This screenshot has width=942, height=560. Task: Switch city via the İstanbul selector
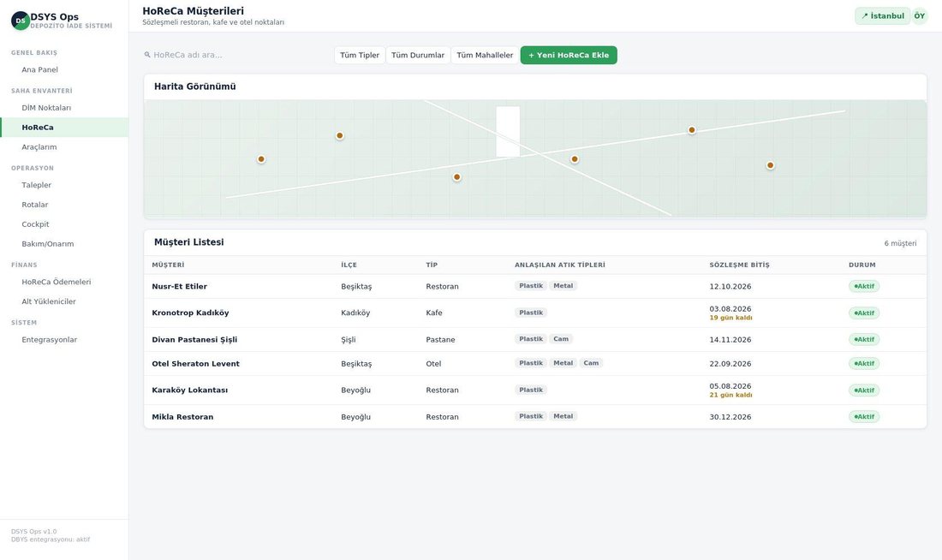pos(883,16)
